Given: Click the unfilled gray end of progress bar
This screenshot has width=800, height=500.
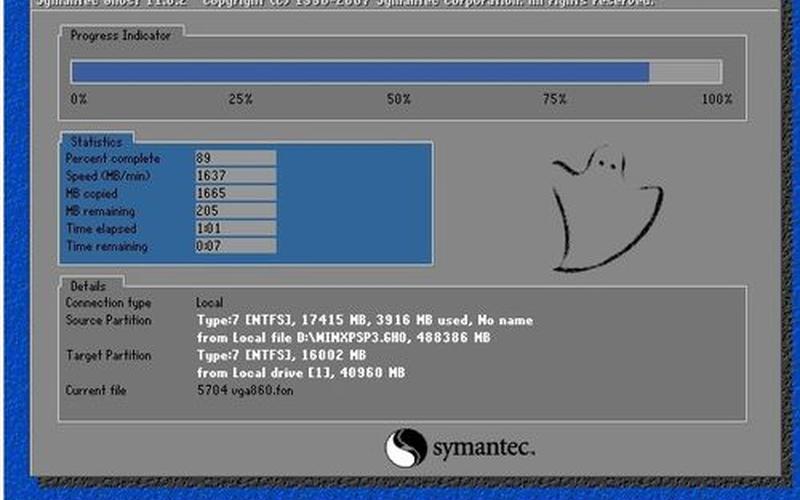Looking at the screenshot, I should 685,72.
